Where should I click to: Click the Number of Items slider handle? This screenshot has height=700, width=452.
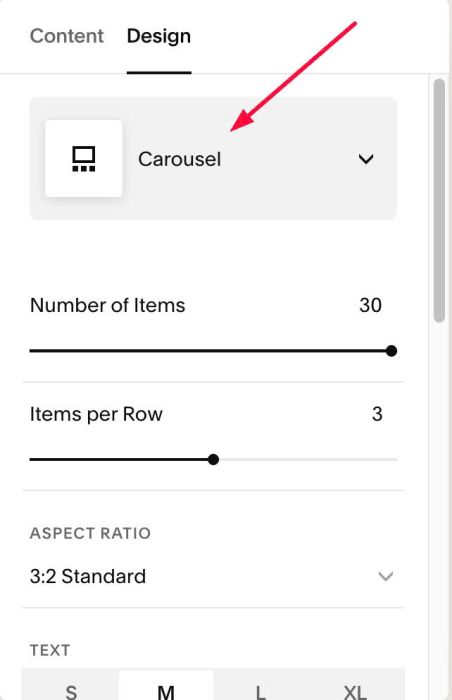391,351
